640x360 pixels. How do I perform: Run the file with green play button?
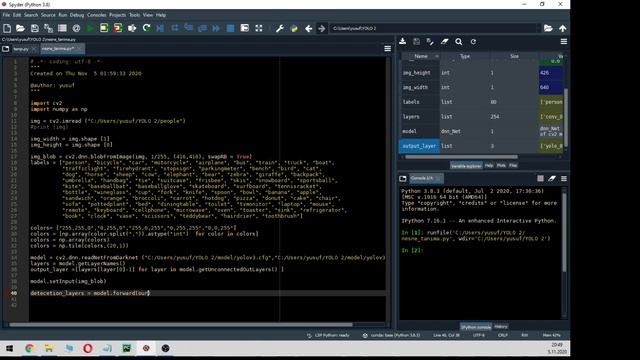pyautogui.click(x=90, y=28)
